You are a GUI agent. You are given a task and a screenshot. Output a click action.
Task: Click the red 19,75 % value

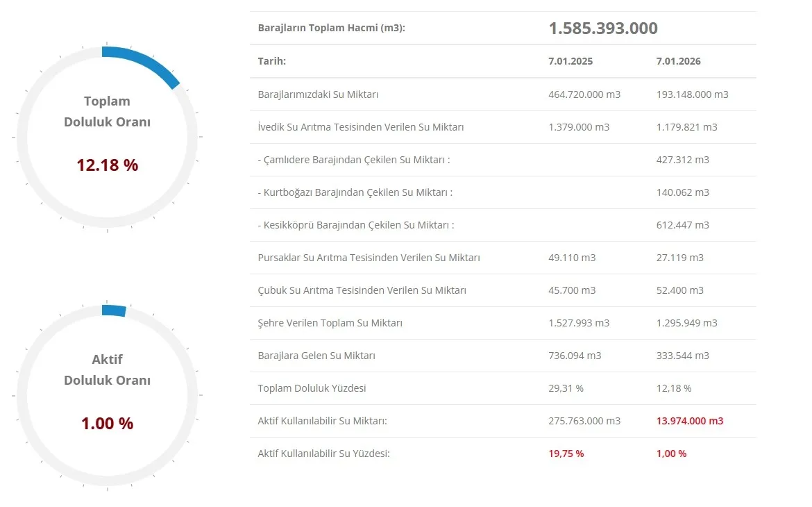point(566,454)
